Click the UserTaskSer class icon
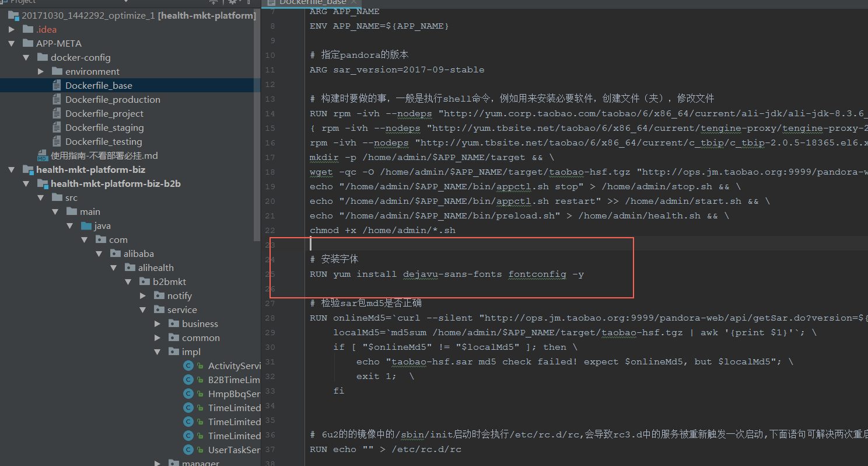The width and height of the screenshot is (868, 466). click(x=188, y=450)
